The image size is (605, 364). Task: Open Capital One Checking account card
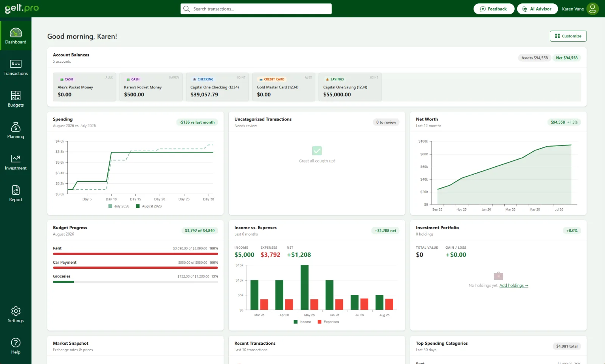pyautogui.click(x=217, y=87)
